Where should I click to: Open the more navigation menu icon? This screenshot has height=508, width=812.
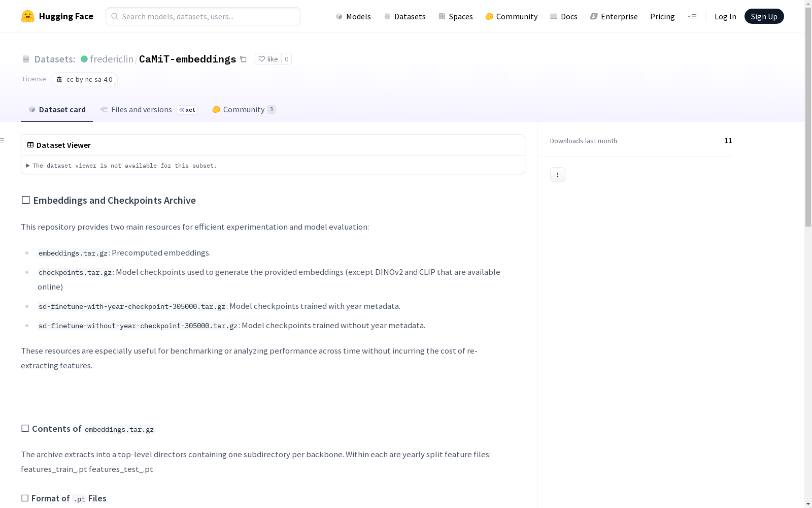click(x=692, y=16)
